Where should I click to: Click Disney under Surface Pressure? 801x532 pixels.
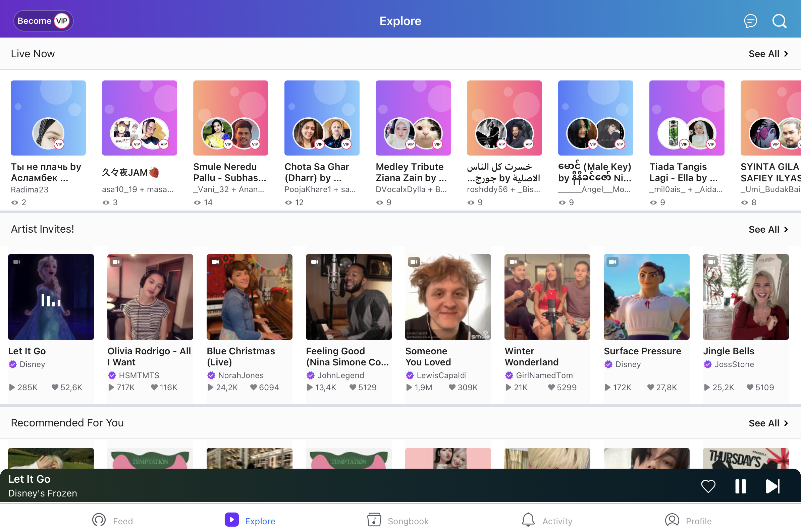(628, 364)
